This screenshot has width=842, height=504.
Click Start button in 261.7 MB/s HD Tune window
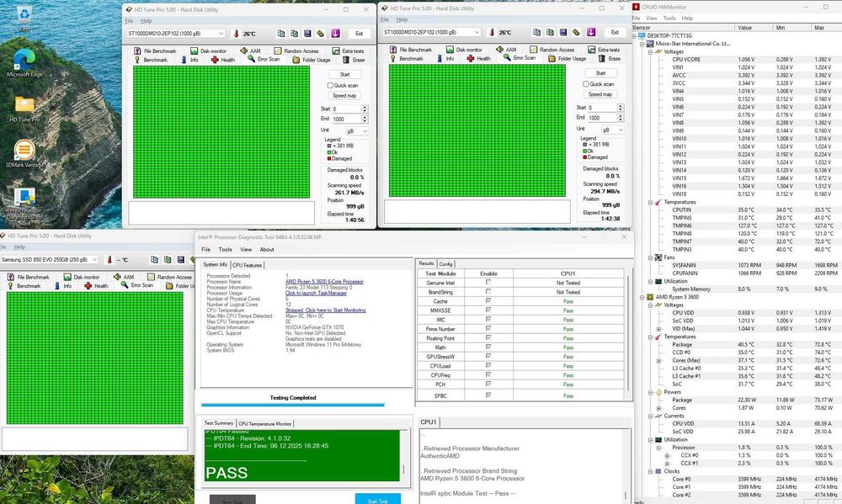tap(344, 75)
